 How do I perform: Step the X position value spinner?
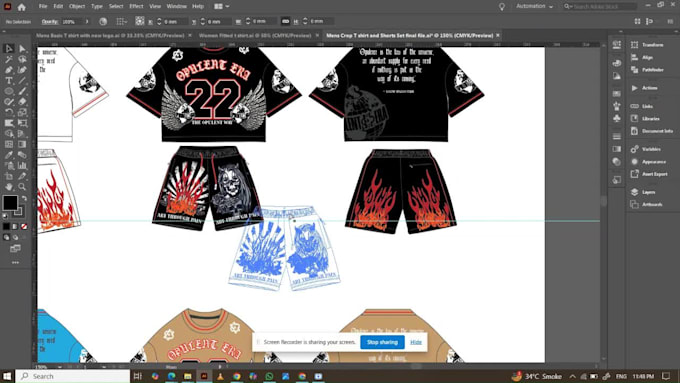(159, 21)
